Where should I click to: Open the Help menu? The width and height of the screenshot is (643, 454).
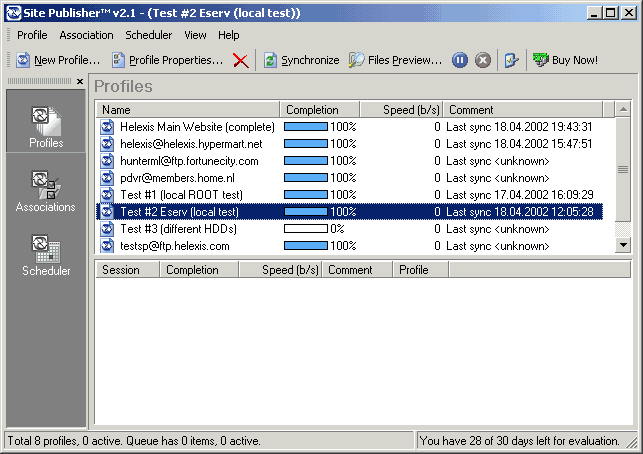tap(228, 35)
